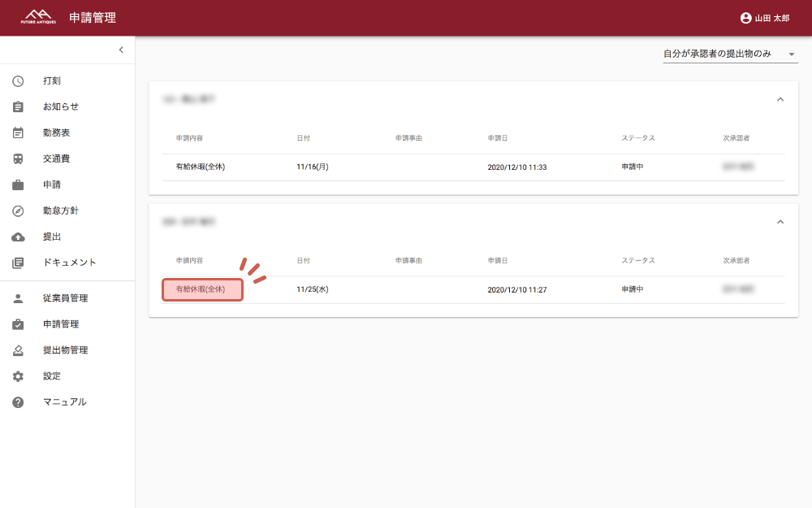Collapse the sidebar with the chevron arrow

click(121, 50)
